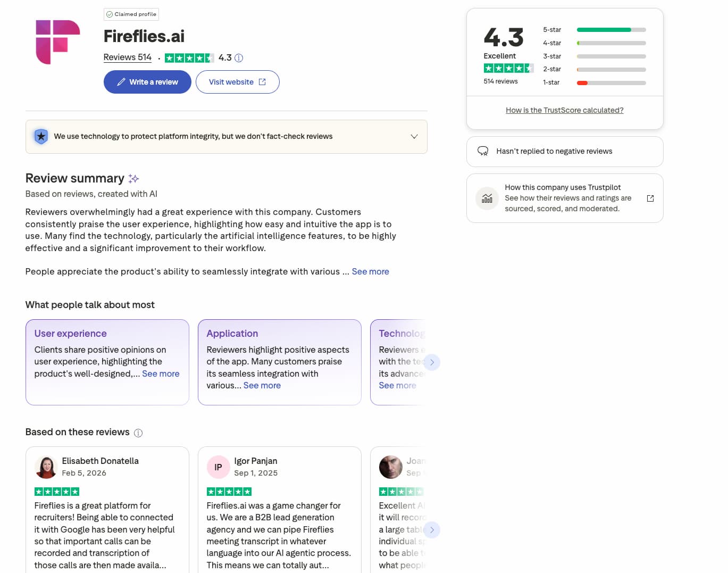Viewport: 728px width, 573px height.
Task: Click the speech bubble icon on negative reviews card
Action: pos(483,151)
